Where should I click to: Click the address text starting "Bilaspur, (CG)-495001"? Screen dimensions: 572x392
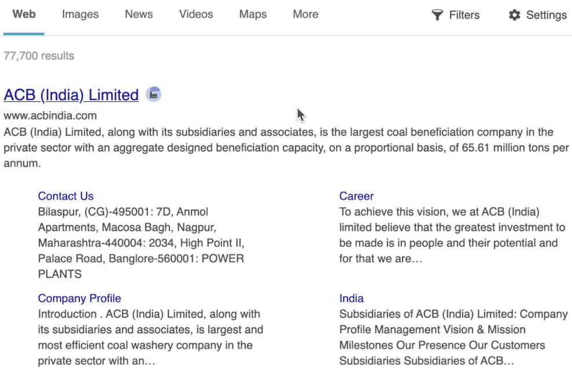tap(141, 243)
